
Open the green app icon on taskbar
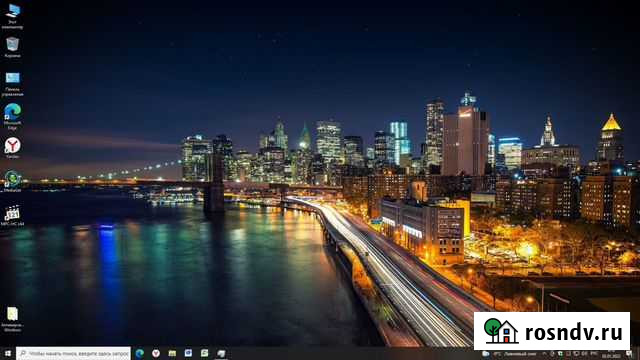(204, 353)
